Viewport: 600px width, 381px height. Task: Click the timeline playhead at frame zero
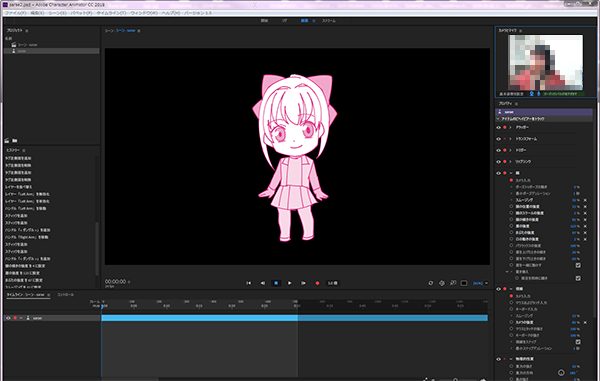(103, 306)
